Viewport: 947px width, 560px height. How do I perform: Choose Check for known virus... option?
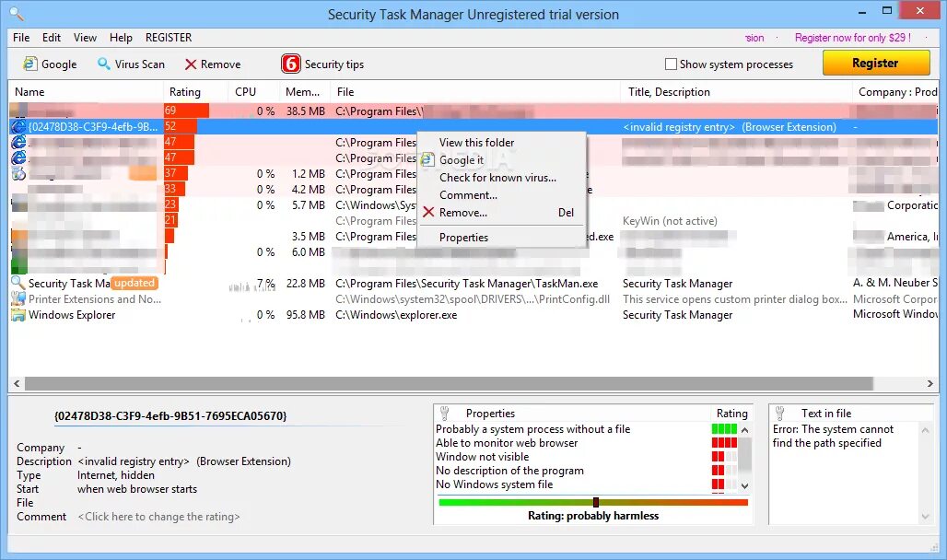tap(497, 178)
